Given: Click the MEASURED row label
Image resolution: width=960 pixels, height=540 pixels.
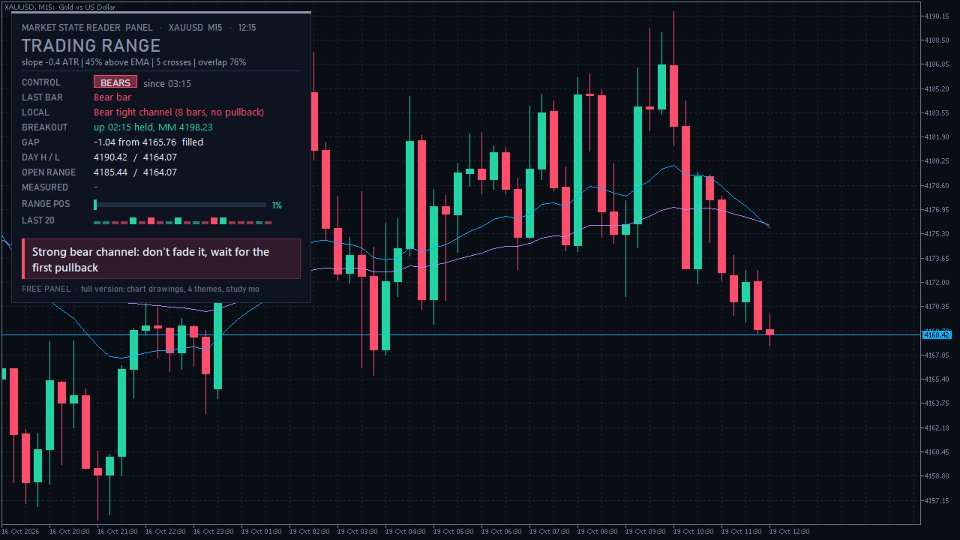Looking at the screenshot, I should [45, 187].
